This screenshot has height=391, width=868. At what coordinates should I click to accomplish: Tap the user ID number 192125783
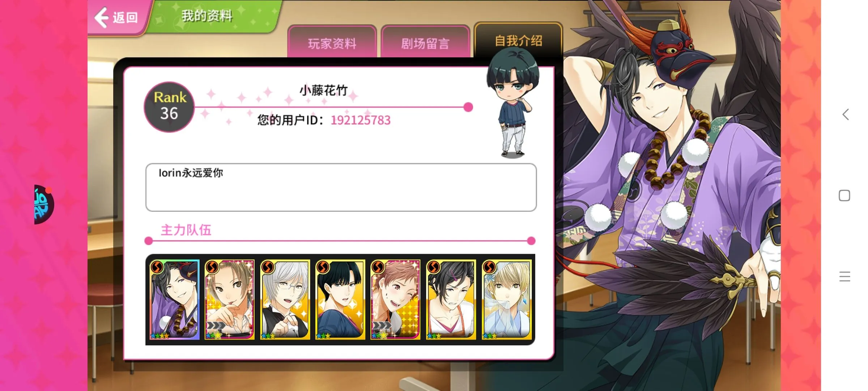[361, 120]
